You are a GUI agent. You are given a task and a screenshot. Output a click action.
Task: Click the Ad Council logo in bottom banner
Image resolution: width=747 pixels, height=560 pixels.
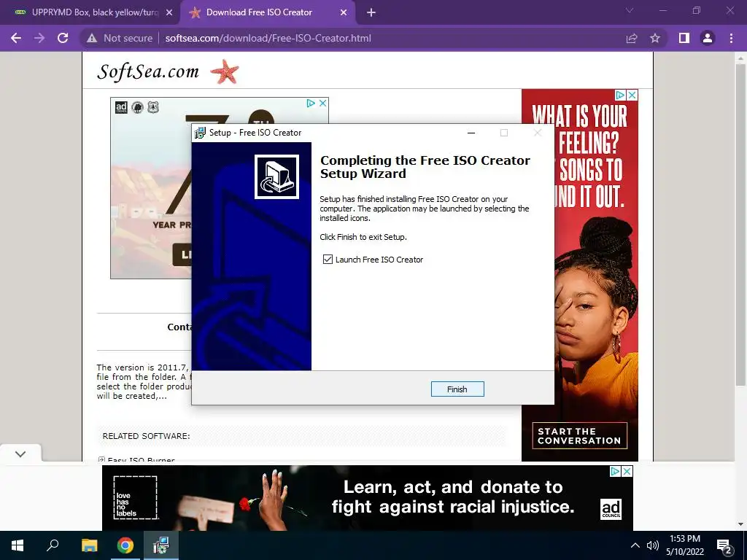coord(611,509)
